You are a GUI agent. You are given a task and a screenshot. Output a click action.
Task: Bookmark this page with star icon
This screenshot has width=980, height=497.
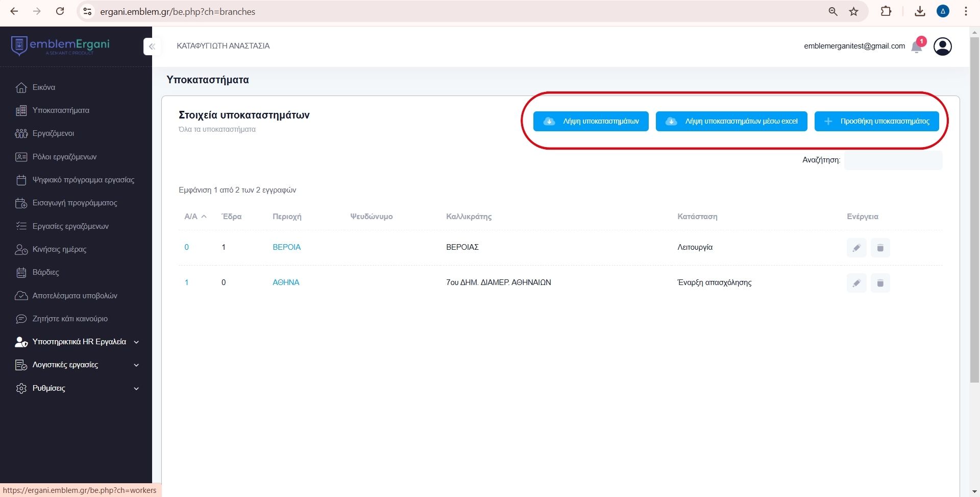(853, 11)
